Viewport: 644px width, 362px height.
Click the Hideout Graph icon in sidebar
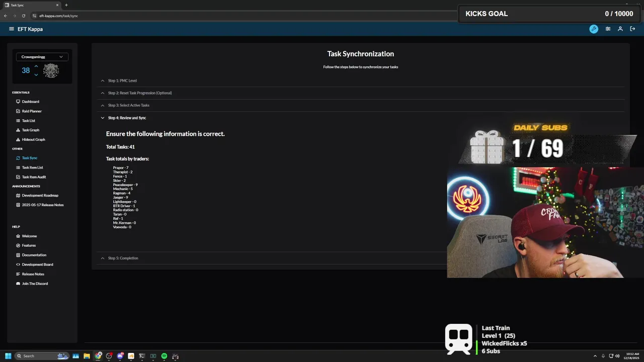tap(18, 139)
